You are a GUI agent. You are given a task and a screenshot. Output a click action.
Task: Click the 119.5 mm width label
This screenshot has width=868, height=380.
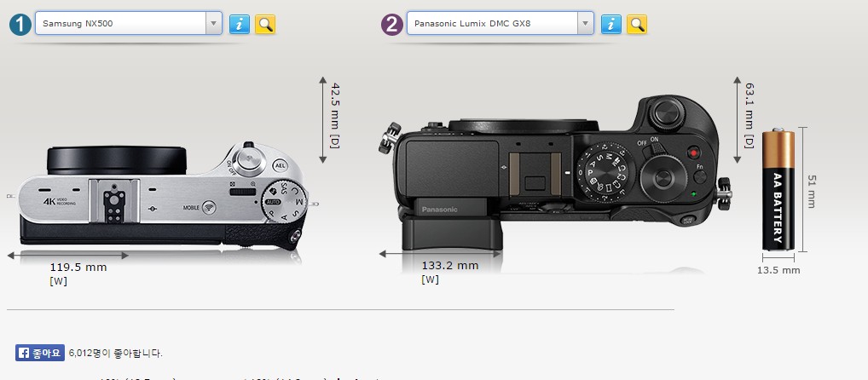click(x=78, y=268)
